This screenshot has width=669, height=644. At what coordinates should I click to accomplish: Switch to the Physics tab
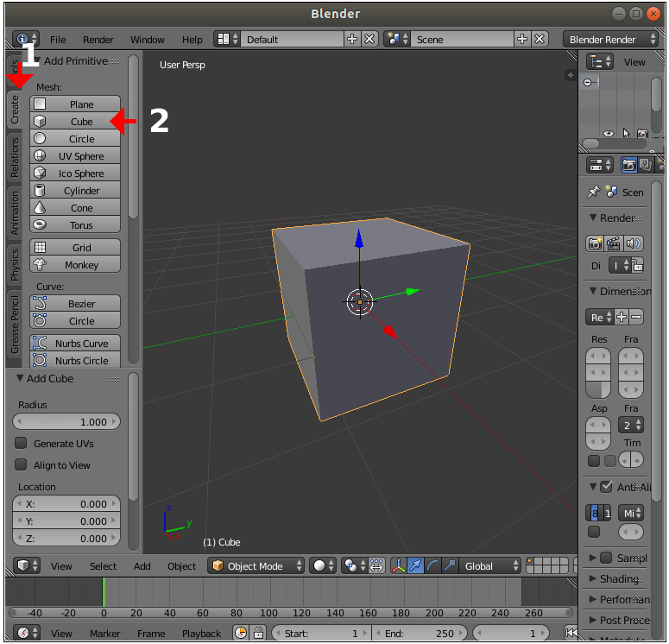[x=15, y=265]
